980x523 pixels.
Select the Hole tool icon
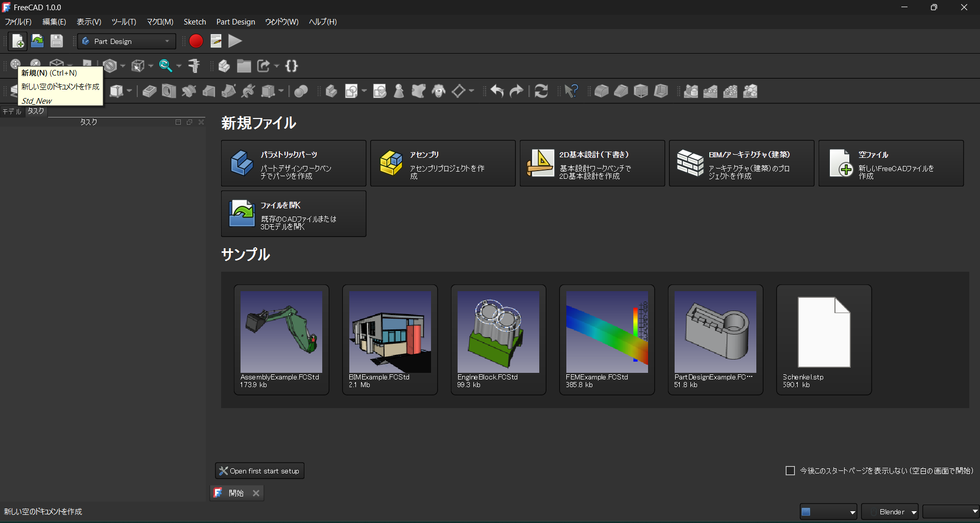click(x=169, y=91)
